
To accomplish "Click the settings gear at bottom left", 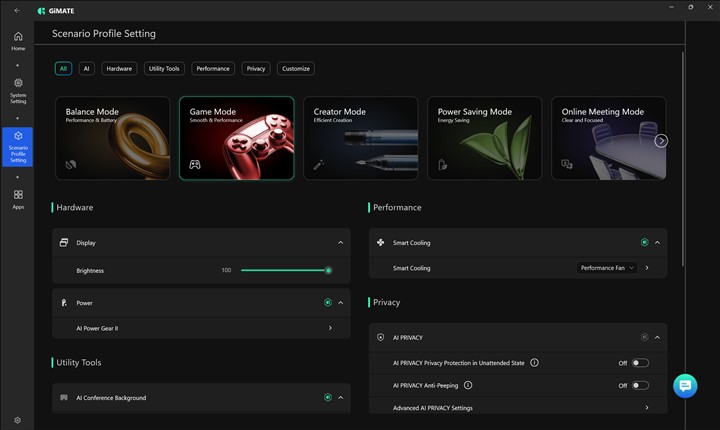I will click(x=17, y=420).
